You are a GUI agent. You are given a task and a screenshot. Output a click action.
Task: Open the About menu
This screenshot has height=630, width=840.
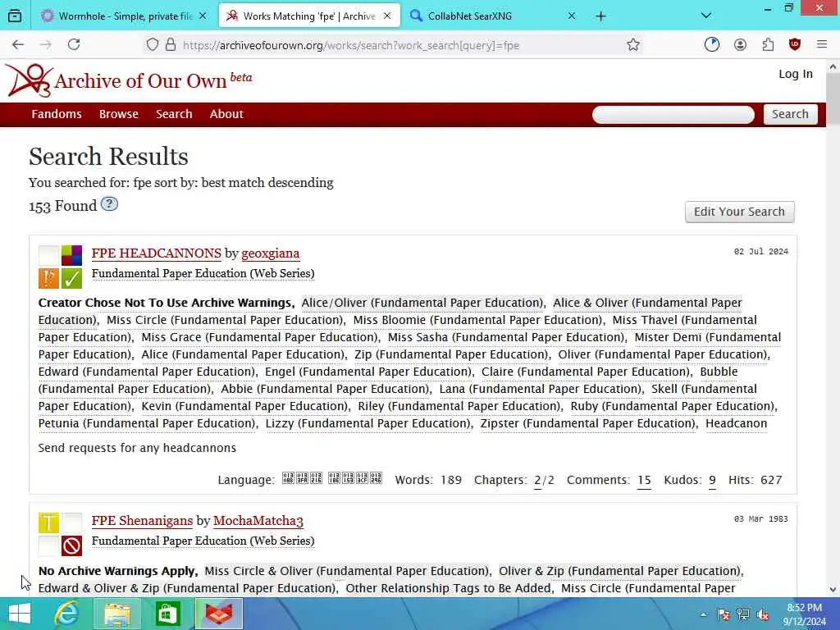coord(226,114)
